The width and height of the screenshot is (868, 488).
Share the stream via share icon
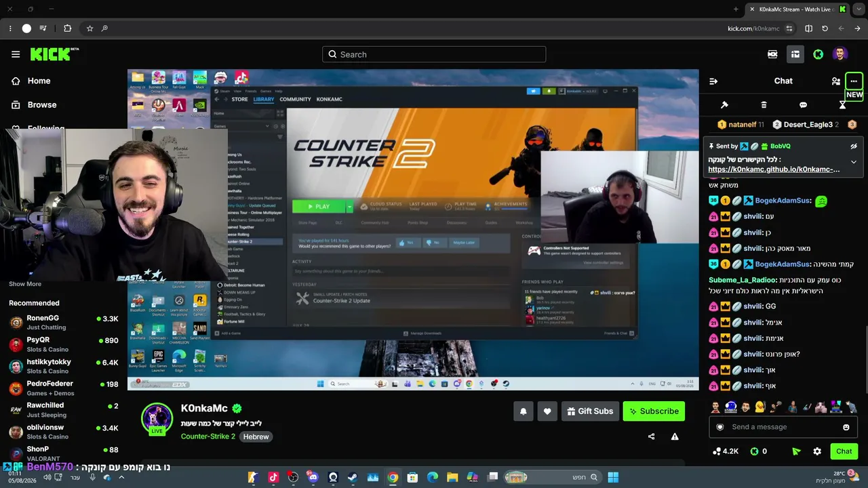tap(652, 436)
